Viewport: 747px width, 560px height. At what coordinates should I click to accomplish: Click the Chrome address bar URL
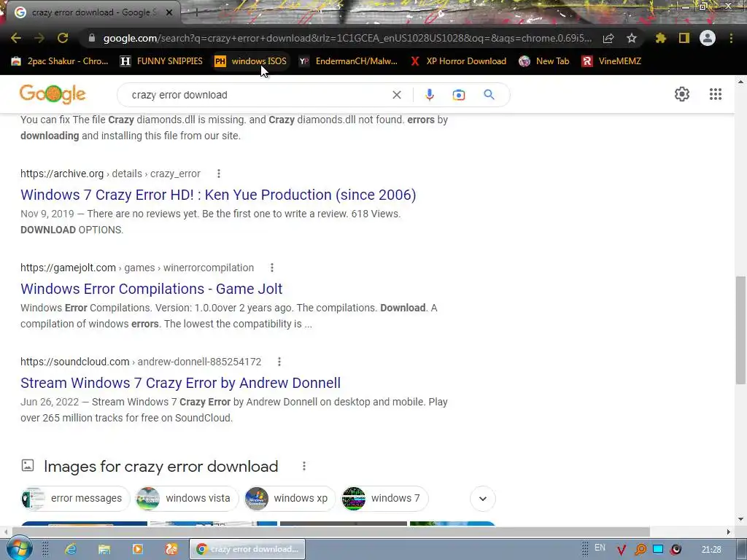tap(348, 38)
